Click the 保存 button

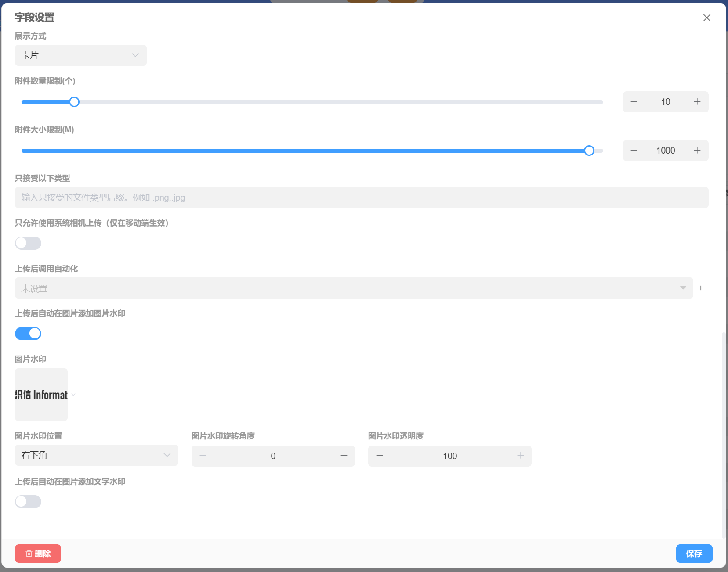694,554
